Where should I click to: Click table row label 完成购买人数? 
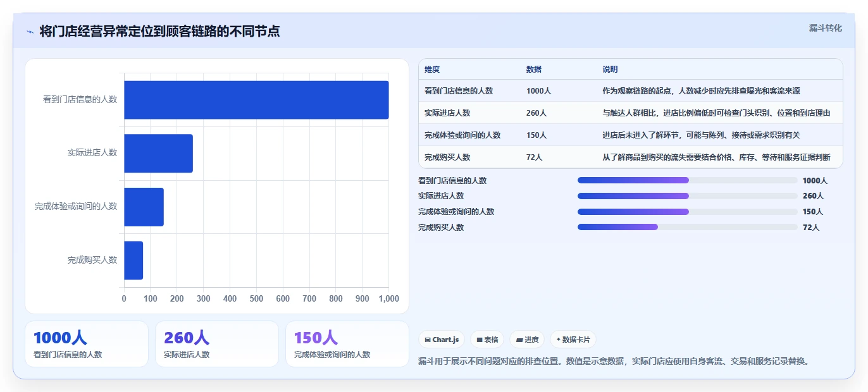[x=447, y=157]
